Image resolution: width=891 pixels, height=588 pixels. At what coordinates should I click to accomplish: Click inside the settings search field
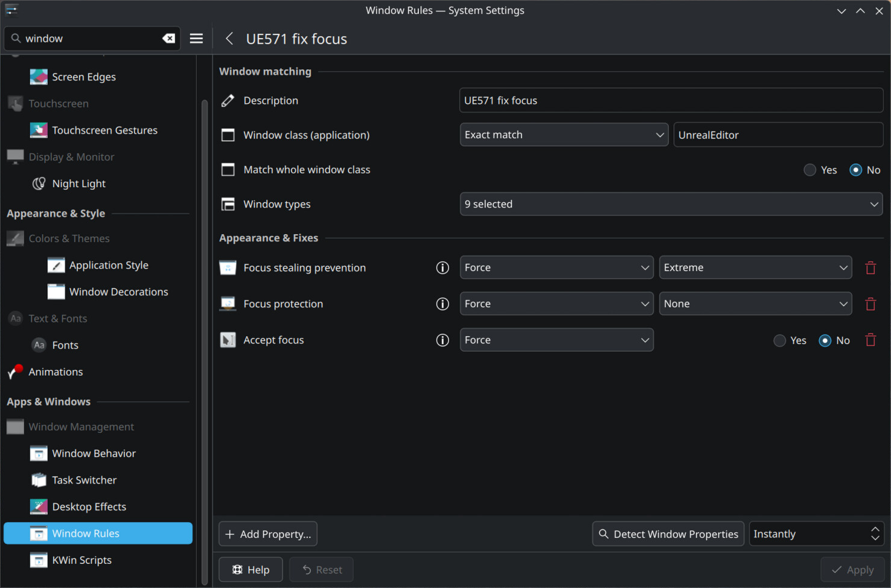tap(91, 38)
